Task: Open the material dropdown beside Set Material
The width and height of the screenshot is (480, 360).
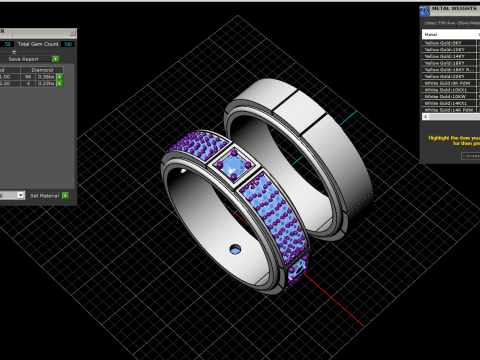Action: 20,195
